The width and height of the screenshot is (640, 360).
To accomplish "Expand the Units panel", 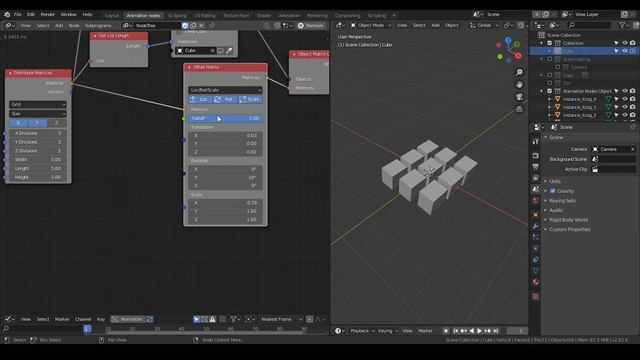I will pyautogui.click(x=555, y=181).
